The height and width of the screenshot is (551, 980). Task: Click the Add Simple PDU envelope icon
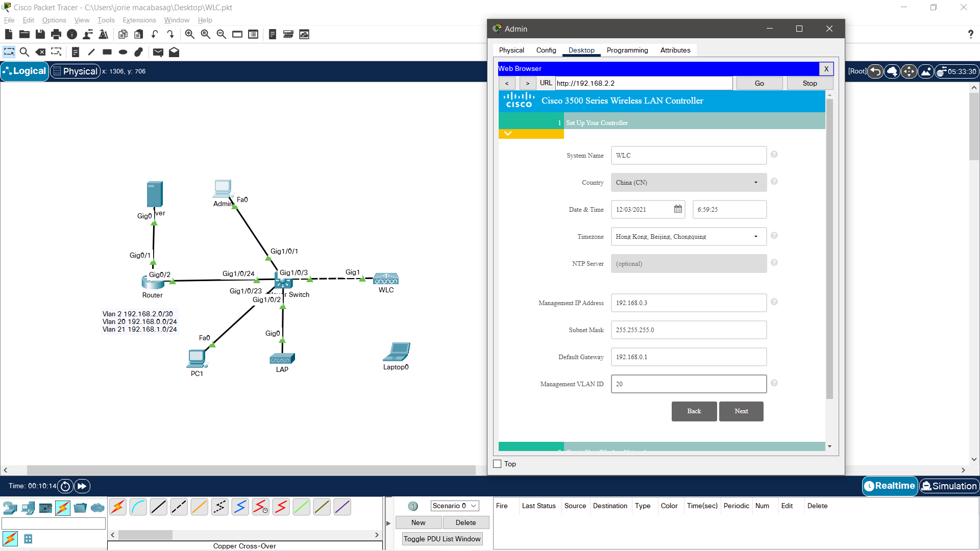click(x=158, y=52)
